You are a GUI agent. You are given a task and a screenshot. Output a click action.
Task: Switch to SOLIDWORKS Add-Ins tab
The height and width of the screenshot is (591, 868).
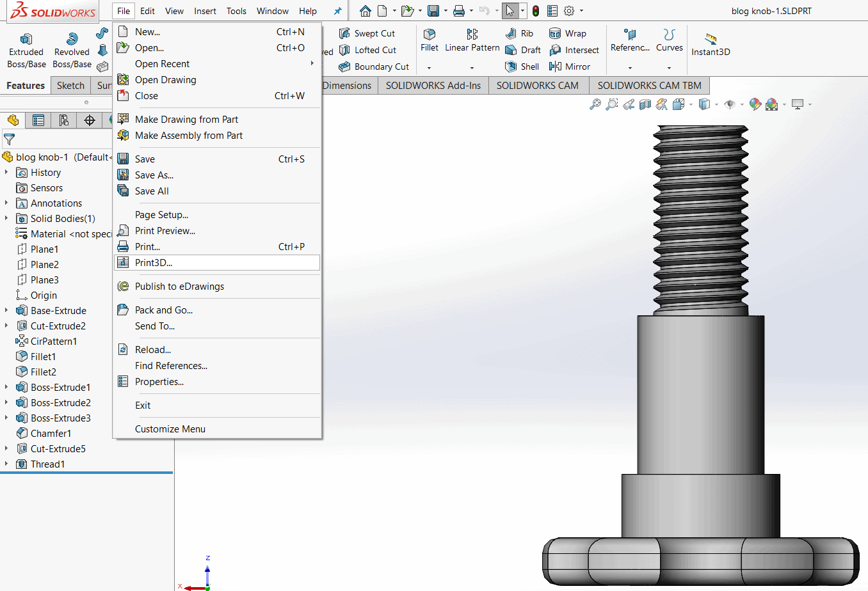433,85
